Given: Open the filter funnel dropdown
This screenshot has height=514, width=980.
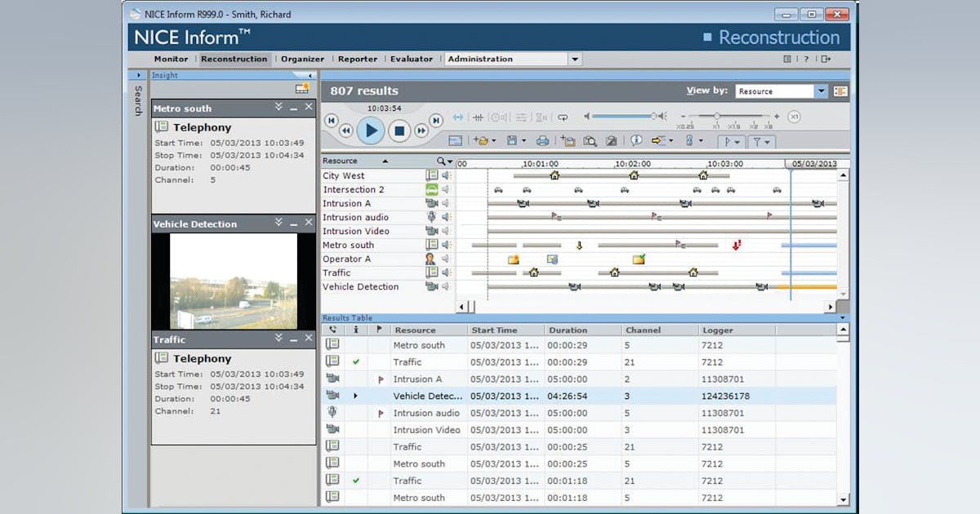Looking at the screenshot, I should pyautogui.click(x=761, y=141).
